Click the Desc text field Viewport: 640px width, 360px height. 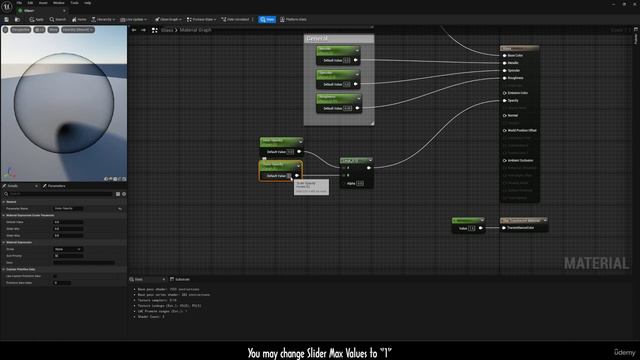(x=84, y=262)
